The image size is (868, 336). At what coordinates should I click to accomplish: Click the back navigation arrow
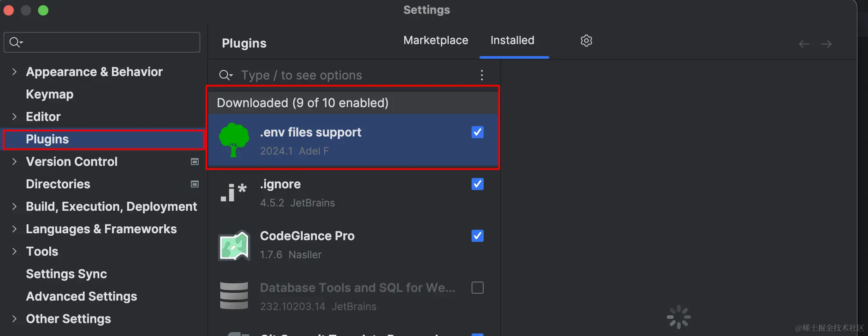[804, 44]
